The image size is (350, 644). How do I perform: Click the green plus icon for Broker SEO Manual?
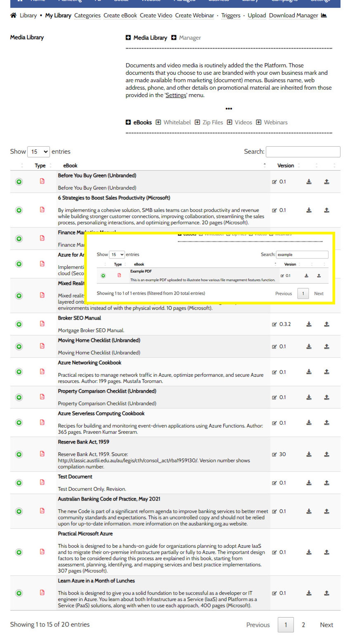[x=19, y=324]
